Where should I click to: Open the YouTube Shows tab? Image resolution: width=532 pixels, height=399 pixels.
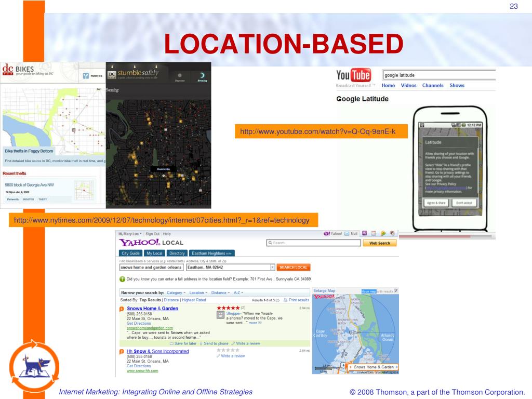click(457, 86)
